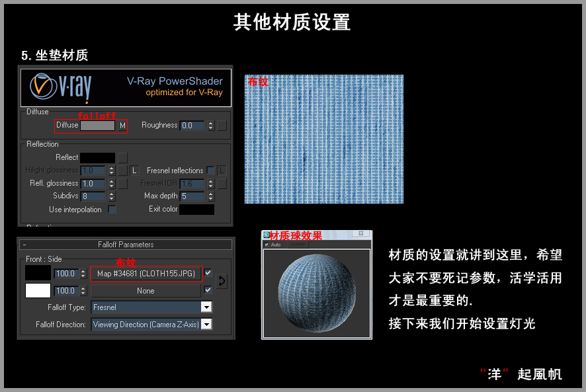
Task: Open the Roughness map slot button
Action: [x=222, y=126]
